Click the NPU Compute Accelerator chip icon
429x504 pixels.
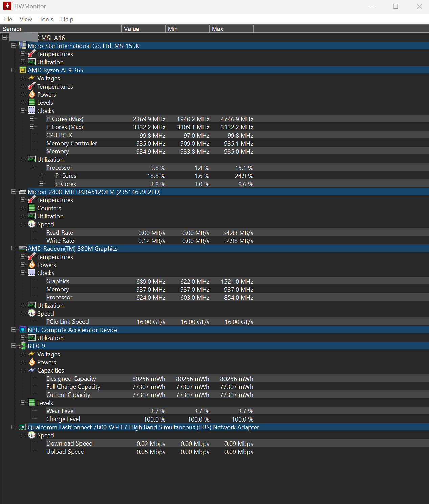tap(22, 329)
